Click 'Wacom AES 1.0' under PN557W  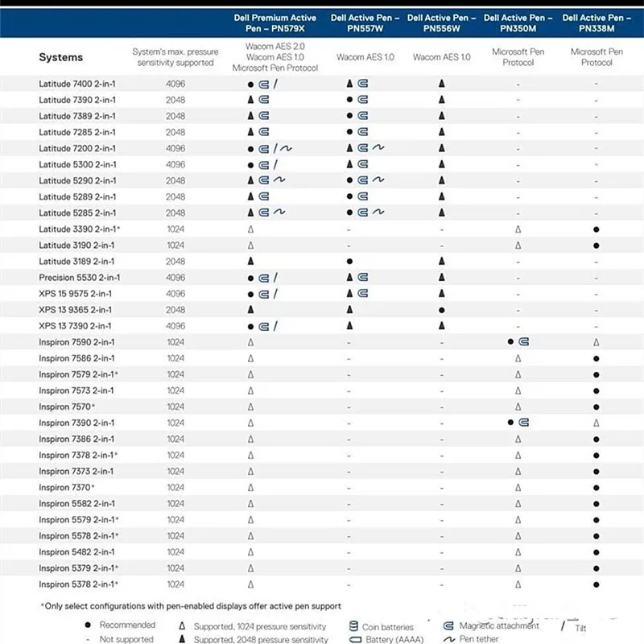(365, 57)
